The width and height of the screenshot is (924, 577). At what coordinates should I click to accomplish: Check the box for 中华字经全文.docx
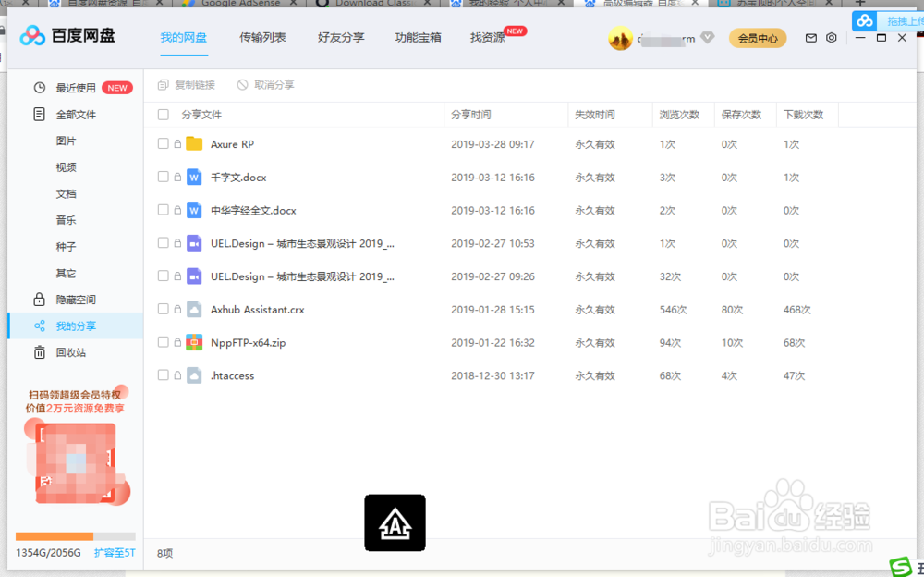point(164,210)
